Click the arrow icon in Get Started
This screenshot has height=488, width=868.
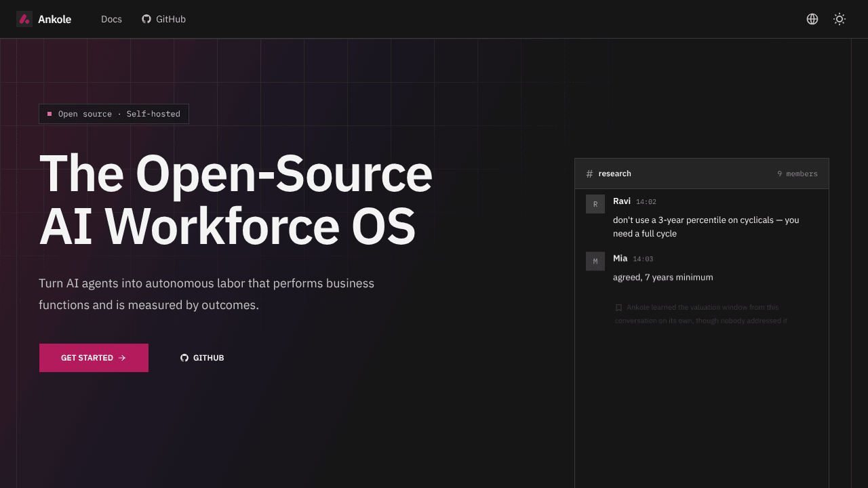click(122, 358)
